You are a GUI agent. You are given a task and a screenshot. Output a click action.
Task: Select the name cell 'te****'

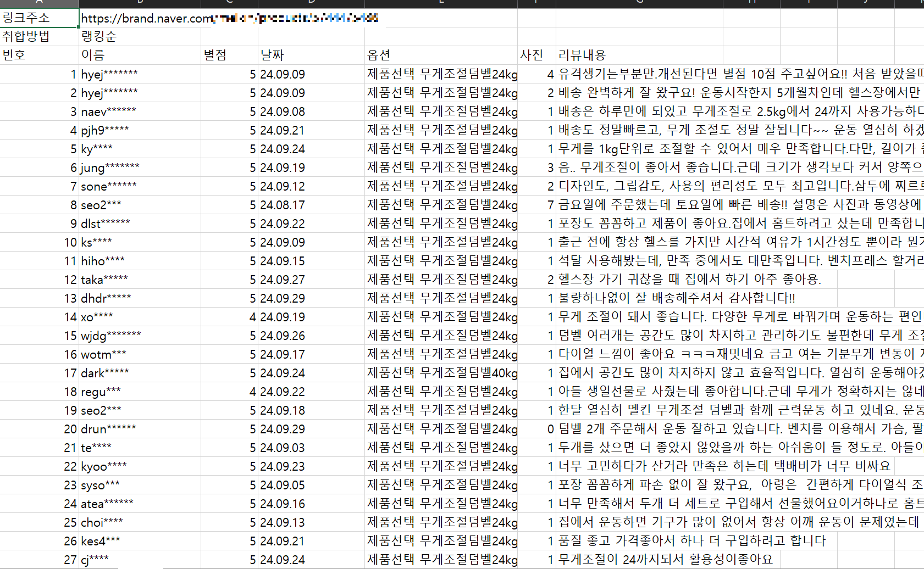pyautogui.click(x=140, y=448)
